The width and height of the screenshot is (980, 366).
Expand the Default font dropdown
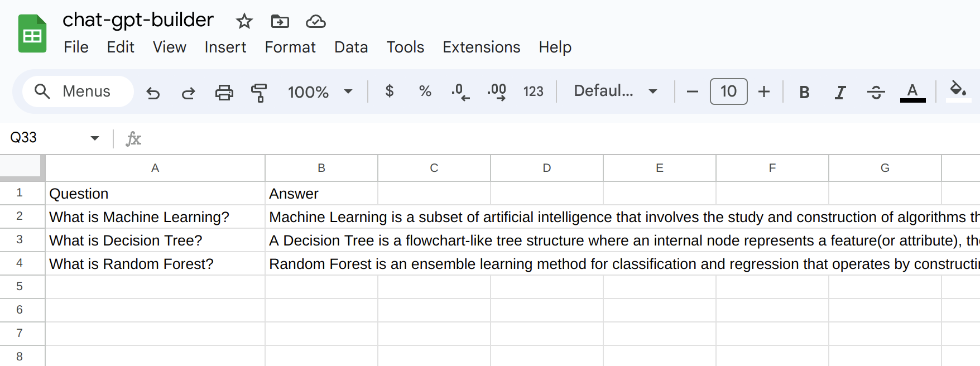(615, 91)
